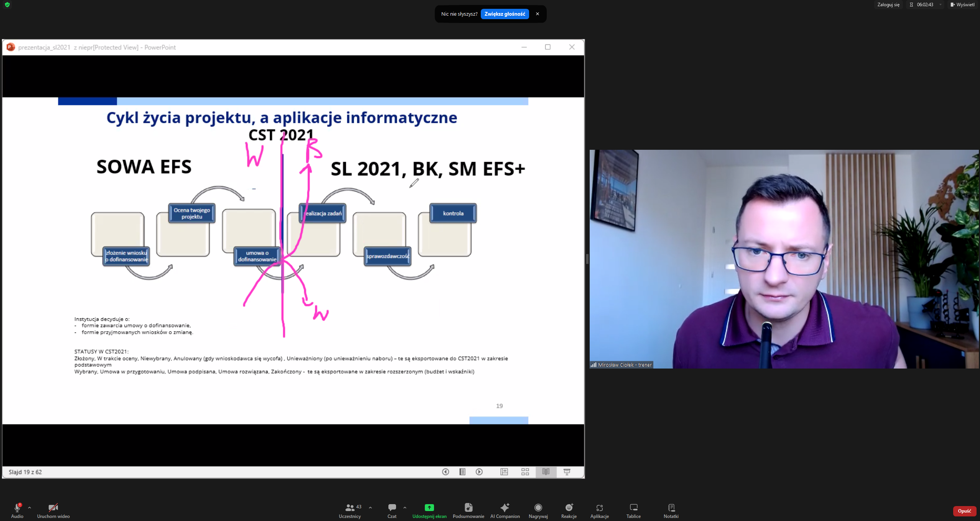
Task: Open Podsumowanie meeting summary
Action: pos(468,508)
